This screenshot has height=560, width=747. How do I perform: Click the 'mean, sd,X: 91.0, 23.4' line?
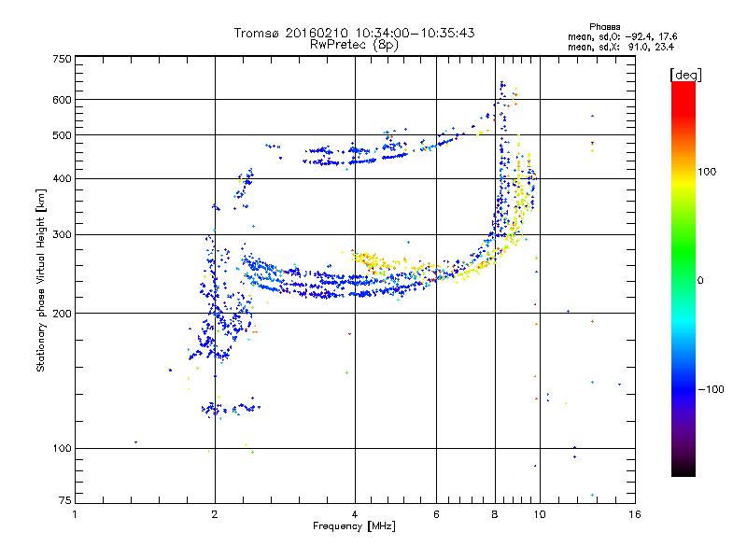(621, 47)
